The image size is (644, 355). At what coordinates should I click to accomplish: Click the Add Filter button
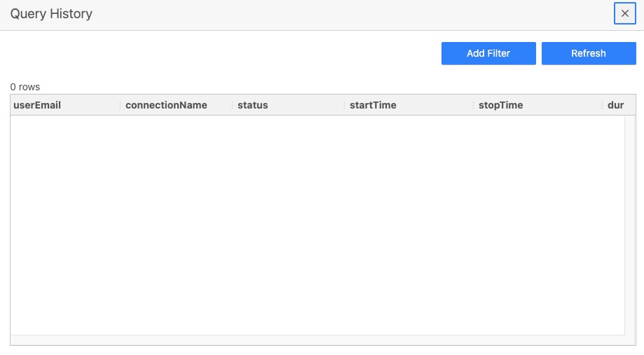tap(488, 53)
